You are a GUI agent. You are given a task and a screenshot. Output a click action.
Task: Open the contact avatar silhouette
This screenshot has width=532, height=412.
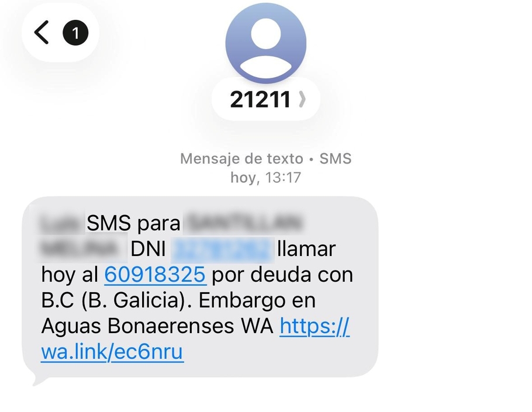pos(265,43)
